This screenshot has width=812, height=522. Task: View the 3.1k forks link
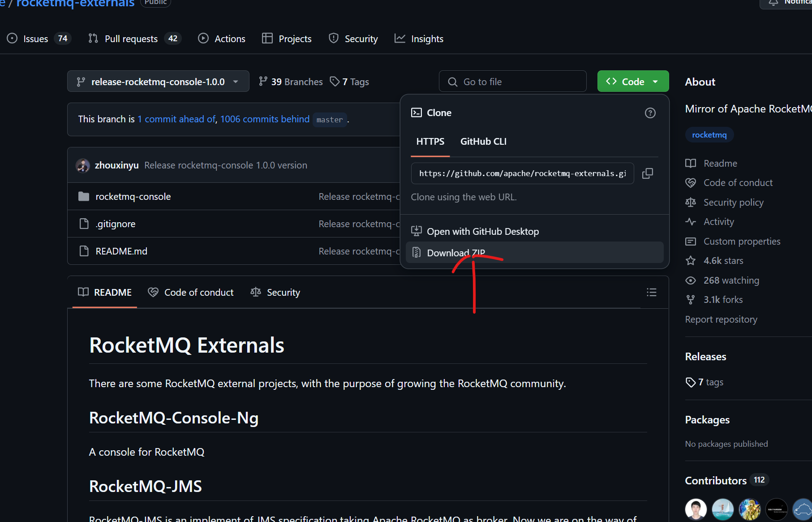tap(714, 299)
